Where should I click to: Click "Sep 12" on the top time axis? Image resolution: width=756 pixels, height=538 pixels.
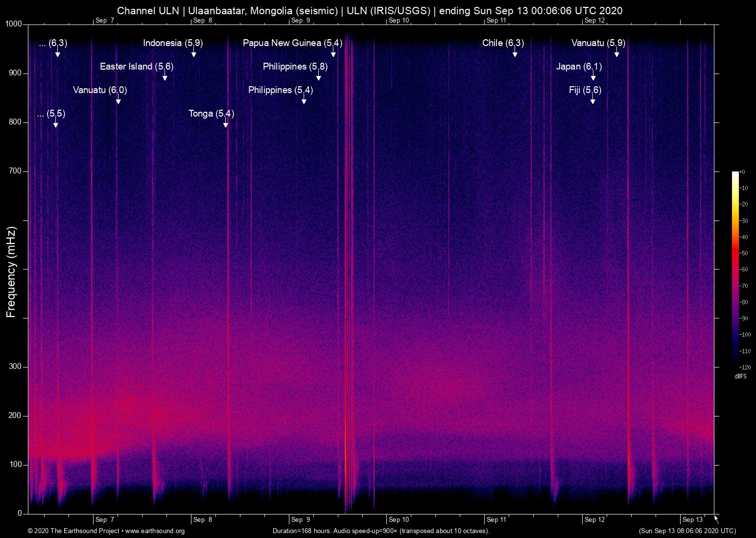coord(594,20)
